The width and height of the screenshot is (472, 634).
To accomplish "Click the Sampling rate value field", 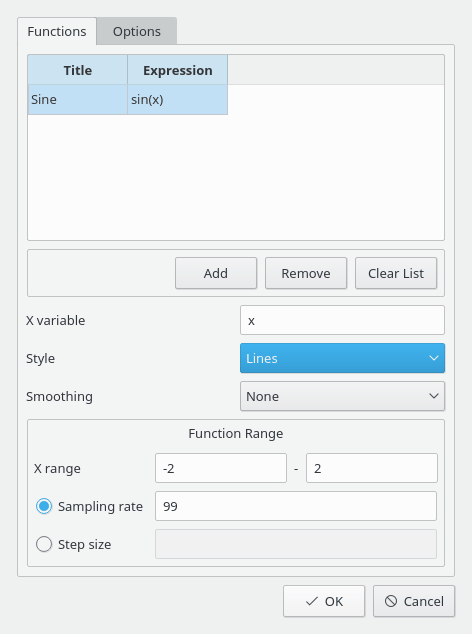I will point(296,506).
